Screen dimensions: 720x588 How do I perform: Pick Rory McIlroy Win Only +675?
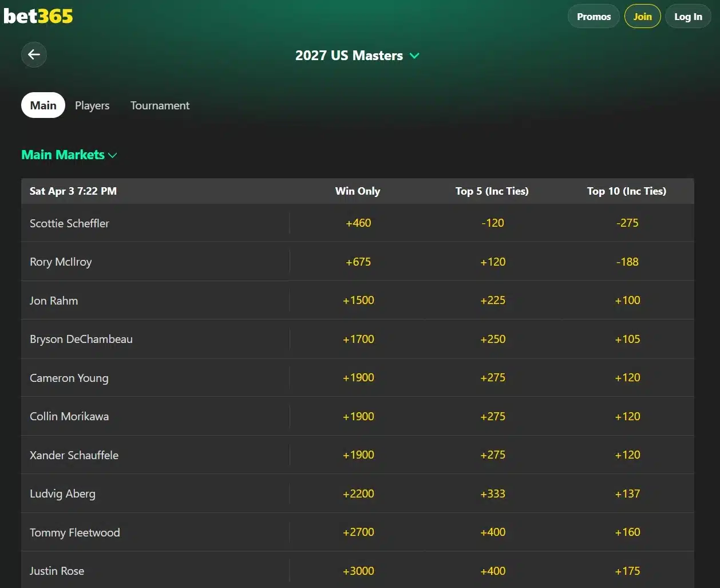coord(358,262)
